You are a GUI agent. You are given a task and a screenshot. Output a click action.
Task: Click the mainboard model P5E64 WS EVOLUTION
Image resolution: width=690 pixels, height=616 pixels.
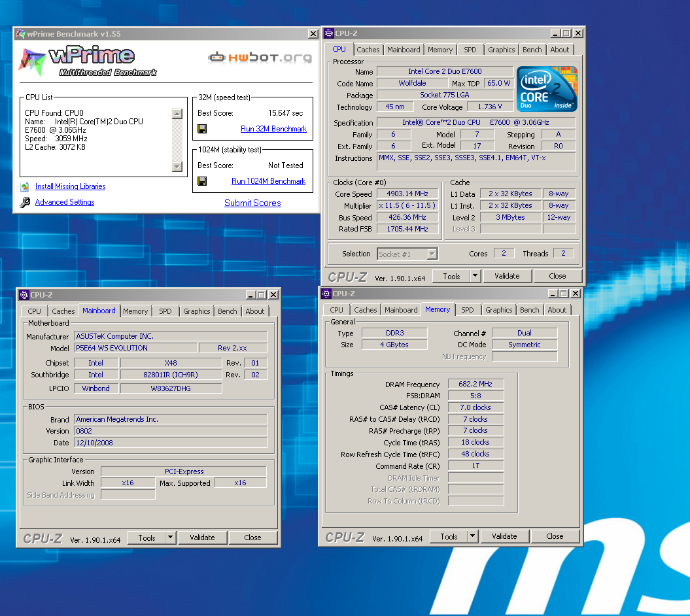(135, 348)
